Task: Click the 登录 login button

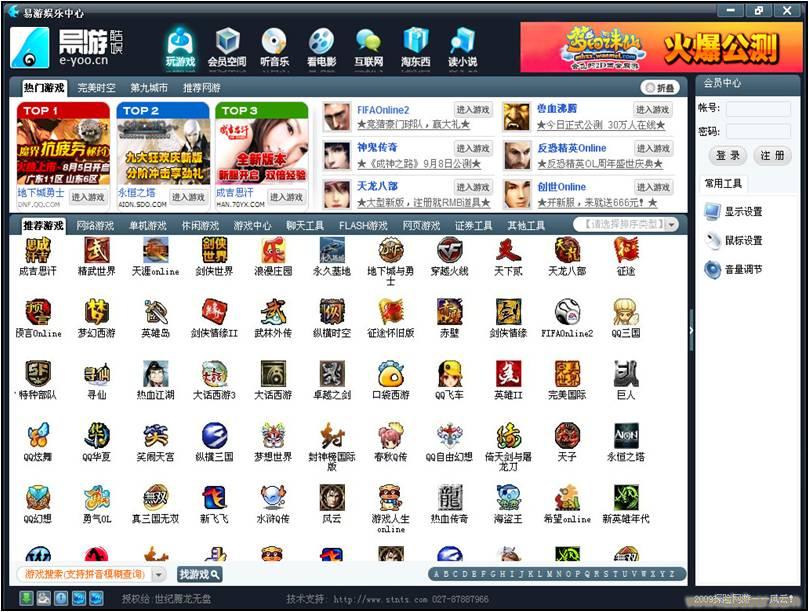Action: pyautogui.click(x=728, y=155)
